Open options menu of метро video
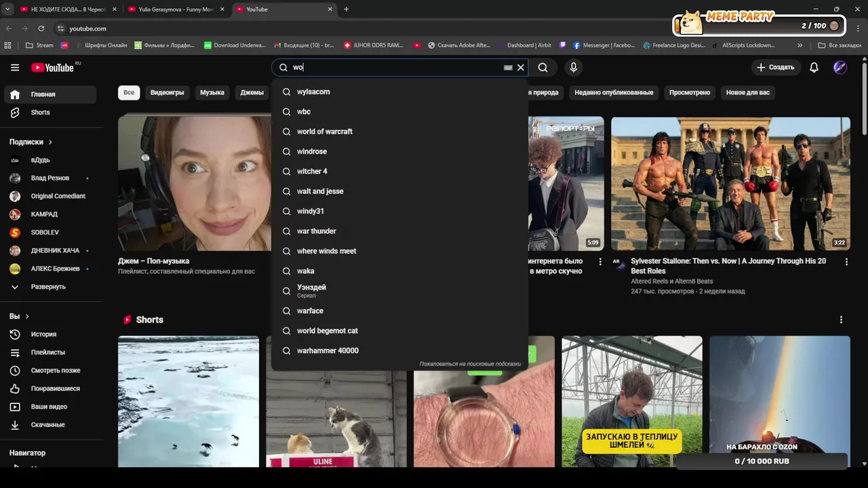The image size is (868, 488). coord(599,262)
